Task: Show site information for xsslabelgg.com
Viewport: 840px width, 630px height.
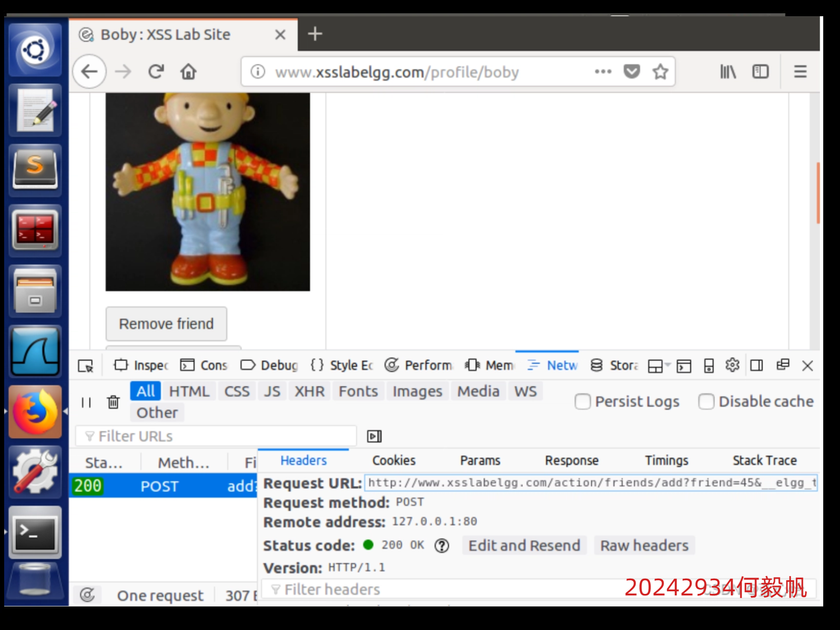Action: (258, 71)
